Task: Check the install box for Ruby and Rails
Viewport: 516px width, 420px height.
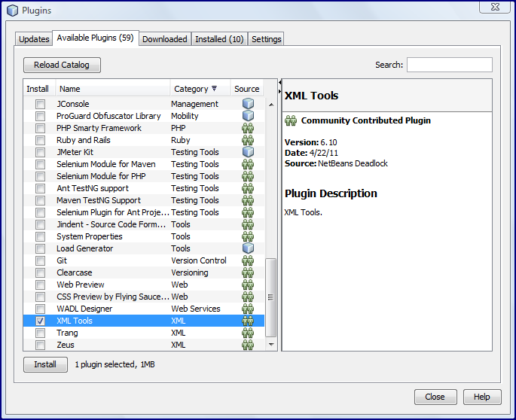Action: 40,141
